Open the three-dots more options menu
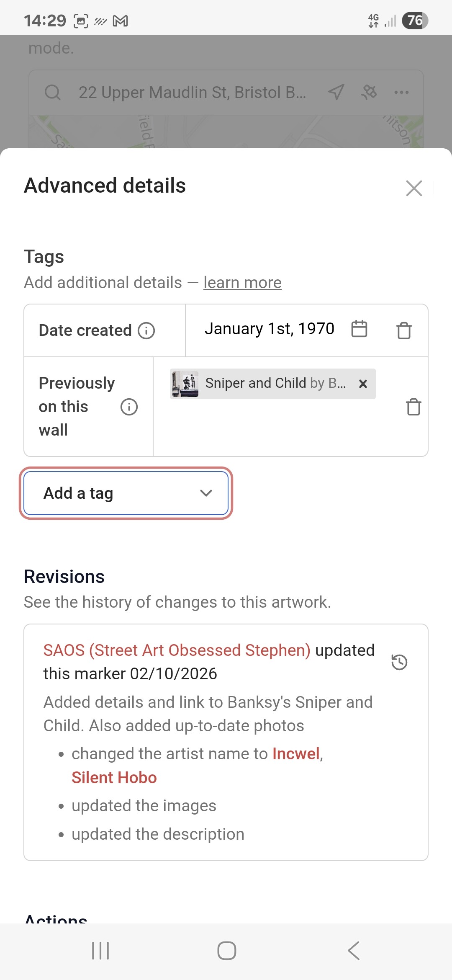Image resolution: width=452 pixels, height=980 pixels. [401, 92]
